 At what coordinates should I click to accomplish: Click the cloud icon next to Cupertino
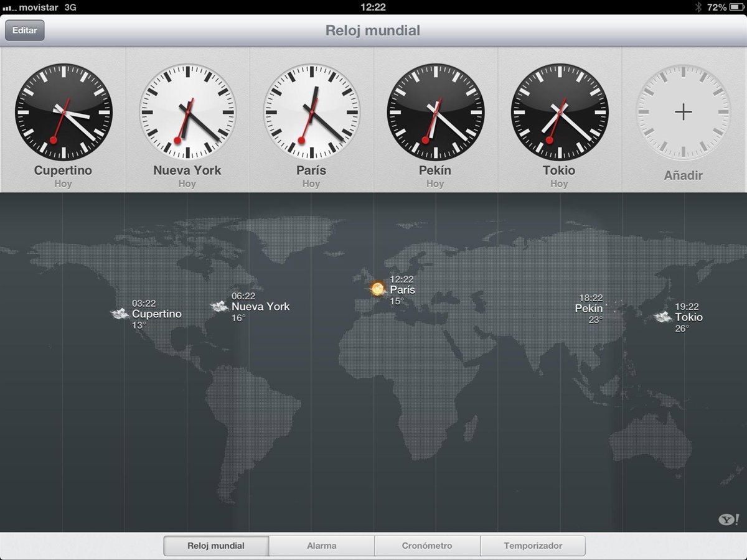coord(120,314)
